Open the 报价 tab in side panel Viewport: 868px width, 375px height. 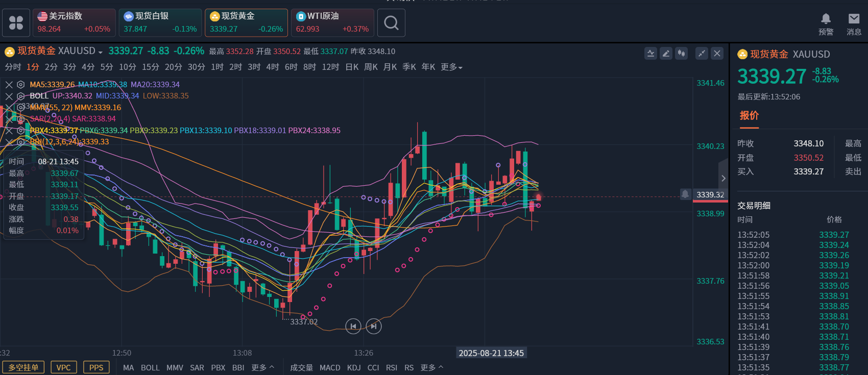(749, 116)
